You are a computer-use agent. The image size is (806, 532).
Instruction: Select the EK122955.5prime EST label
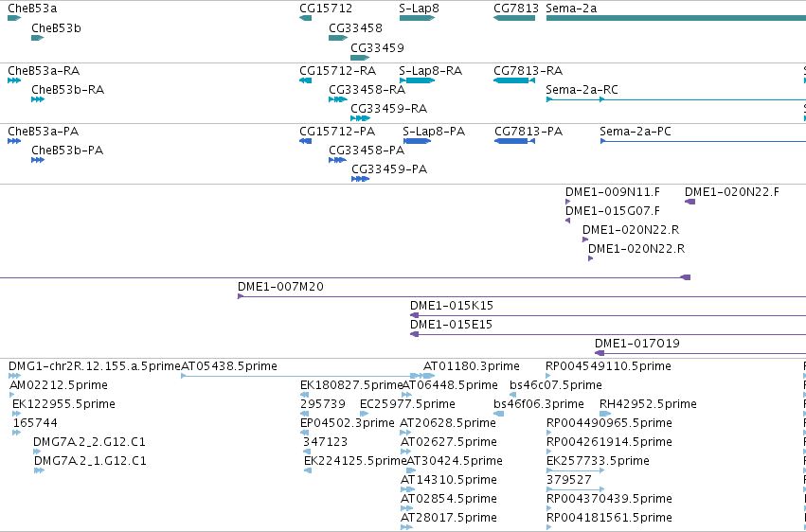coord(63,404)
